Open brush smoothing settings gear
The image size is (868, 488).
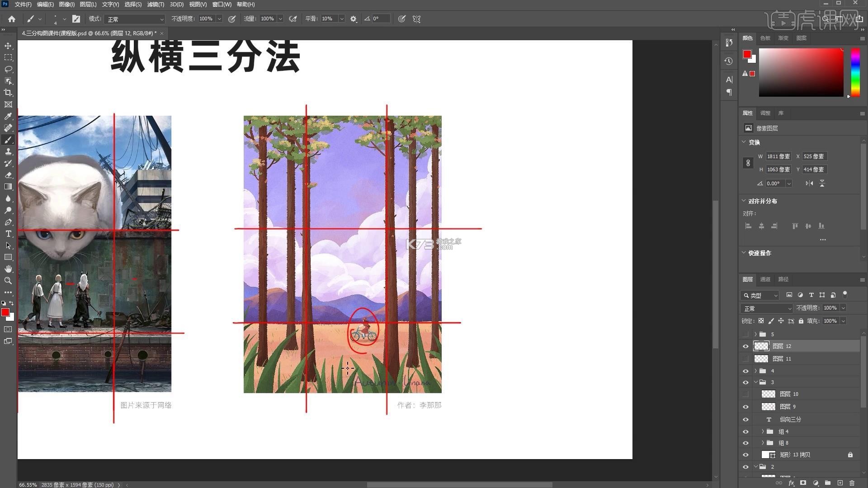(354, 19)
